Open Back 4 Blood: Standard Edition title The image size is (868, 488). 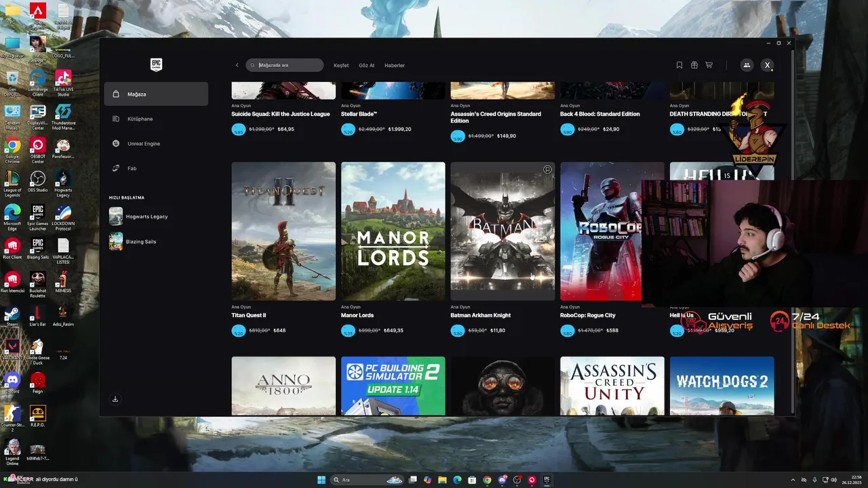[x=600, y=114]
